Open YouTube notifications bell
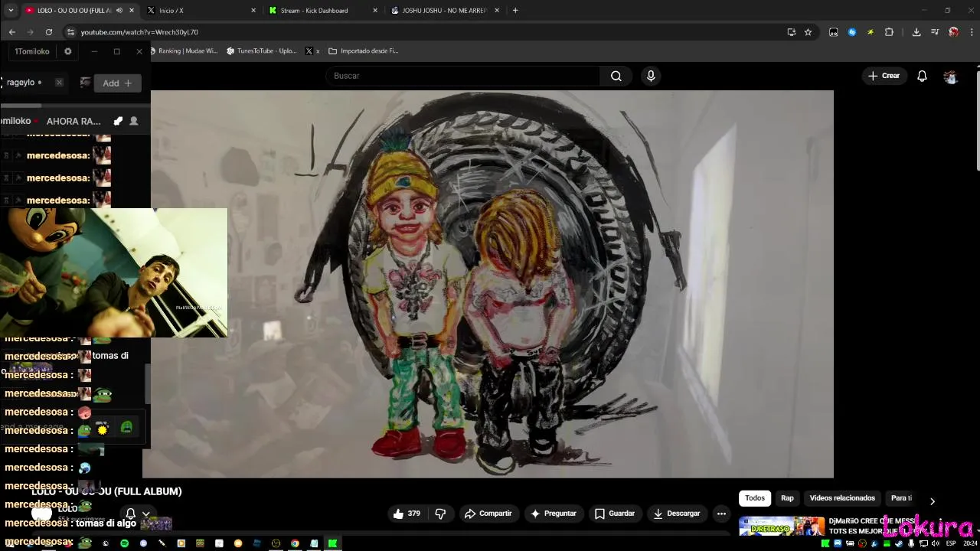980x551 pixels. pos(922,76)
